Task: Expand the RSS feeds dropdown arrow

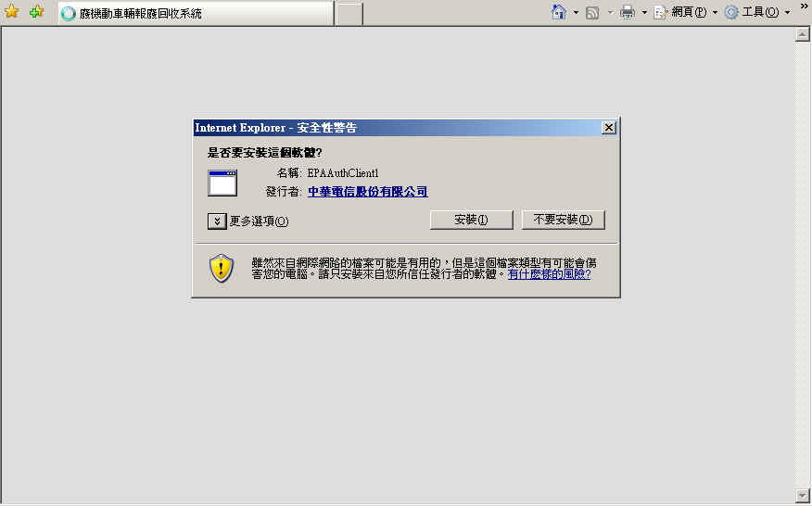Action: tap(610, 12)
